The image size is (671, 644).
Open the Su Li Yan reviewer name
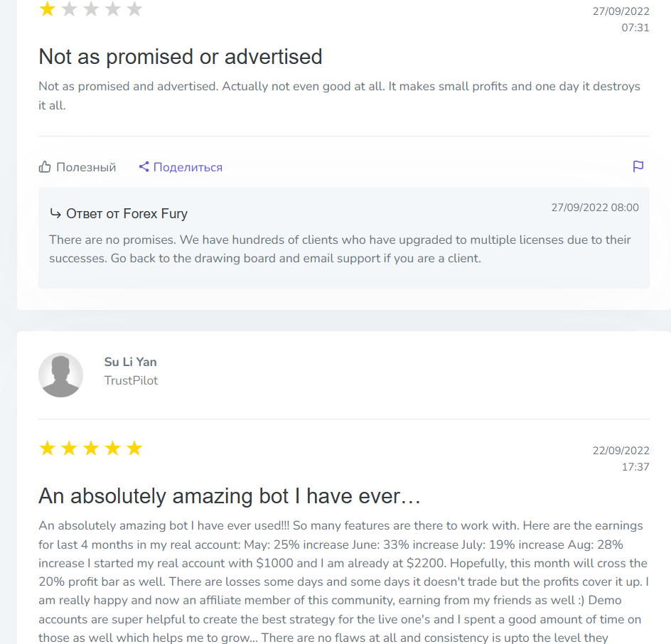(130, 362)
